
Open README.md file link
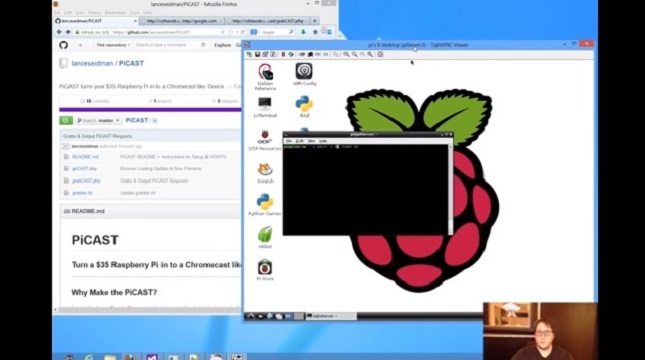pos(85,157)
